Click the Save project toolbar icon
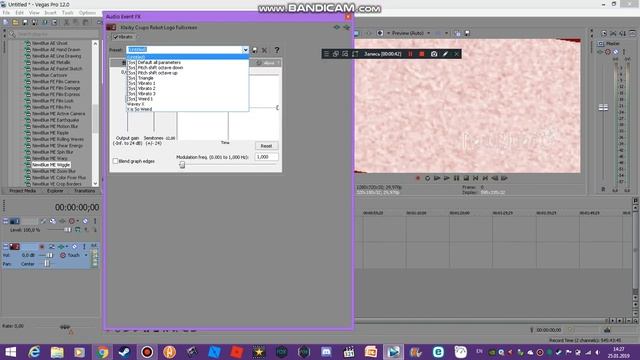The width and height of the screenshot is (640, 360). click(25, 22)
